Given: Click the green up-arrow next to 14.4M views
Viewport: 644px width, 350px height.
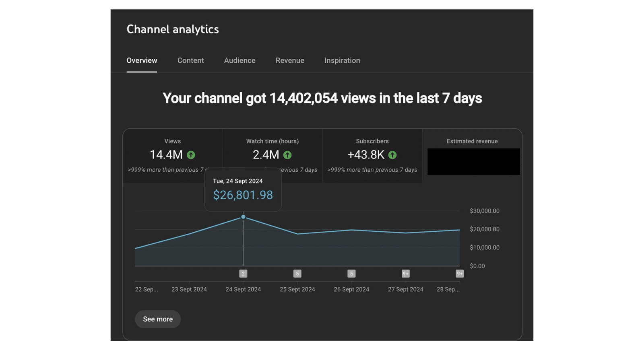Looking at the screenshot, I should click(x=191, y=155).
